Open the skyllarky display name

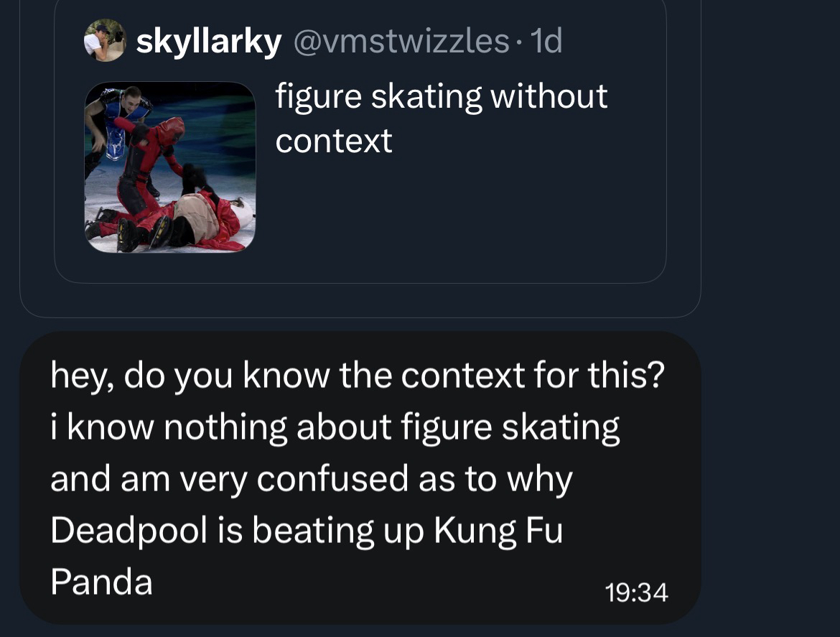208,42
